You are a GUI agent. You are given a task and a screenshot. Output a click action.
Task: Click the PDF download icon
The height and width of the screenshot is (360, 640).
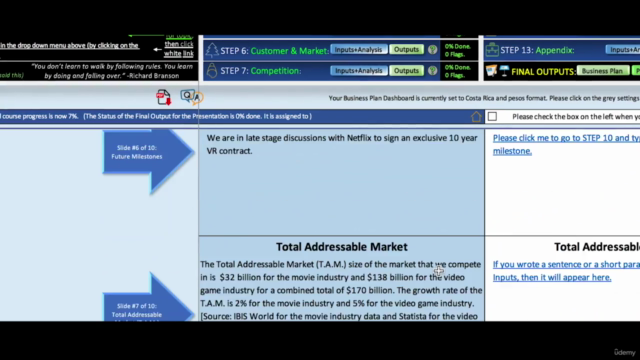click(163, 97)
